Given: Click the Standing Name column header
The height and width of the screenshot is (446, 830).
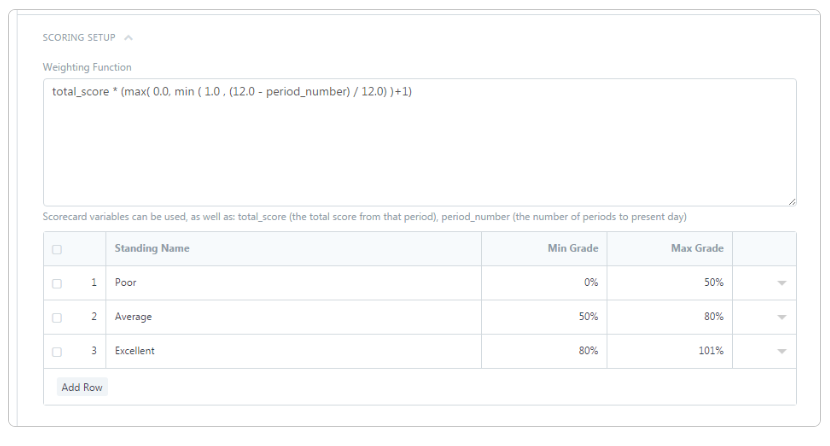Looking at the screenshot, I should click(x=152, y=248).
